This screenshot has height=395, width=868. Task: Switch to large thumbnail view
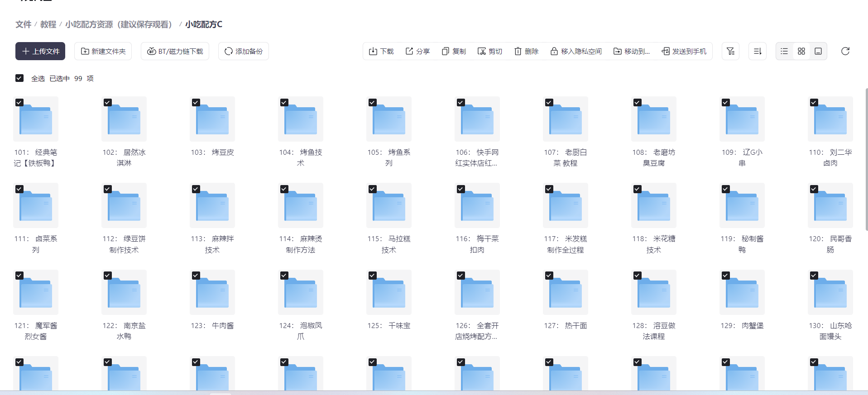pyautogui.click(x=818, y=51)
